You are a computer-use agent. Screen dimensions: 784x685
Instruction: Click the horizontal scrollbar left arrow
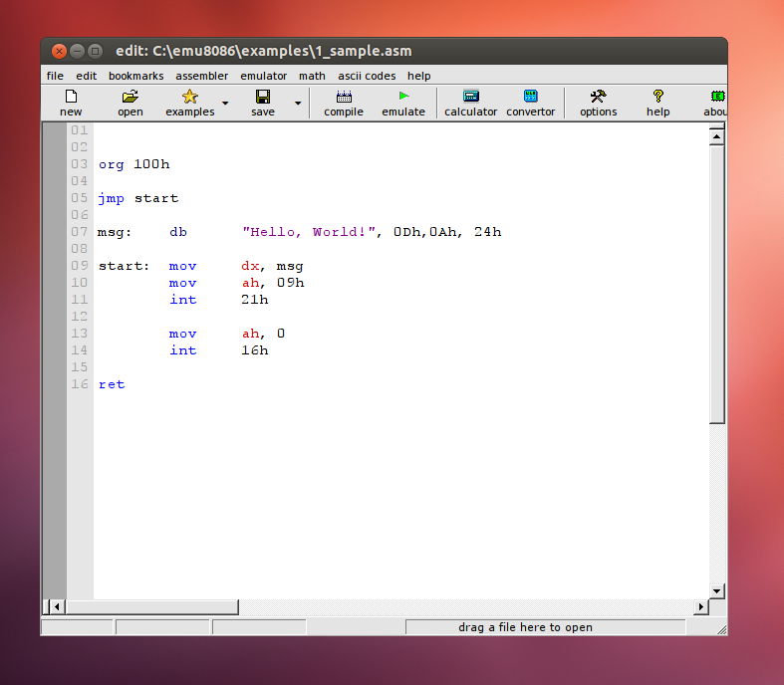click(57, 606)
